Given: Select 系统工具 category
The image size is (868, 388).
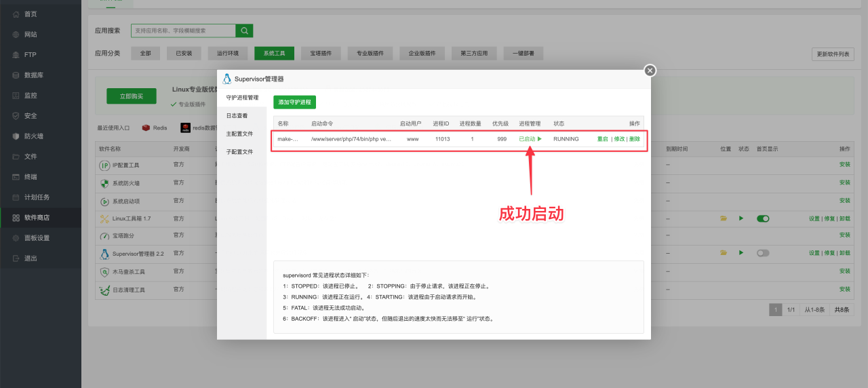Looking at the screenshot, I should pyautogui.click(x=275, y=53).
